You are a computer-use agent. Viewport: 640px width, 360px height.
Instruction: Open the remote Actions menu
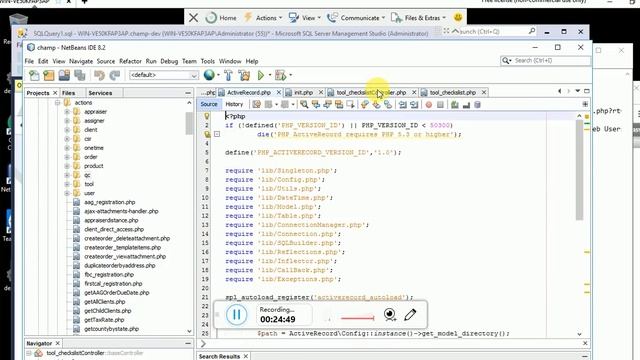[x=263, y=18]
